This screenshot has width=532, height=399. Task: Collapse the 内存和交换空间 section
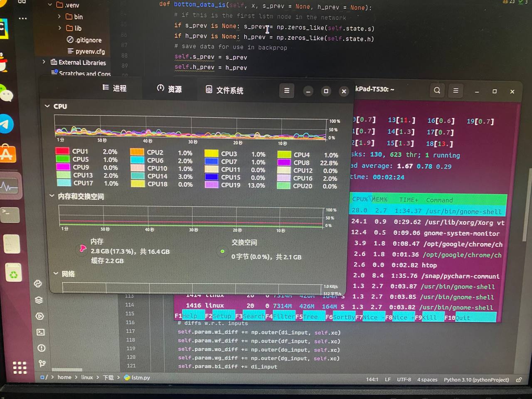tap(52, 196)
